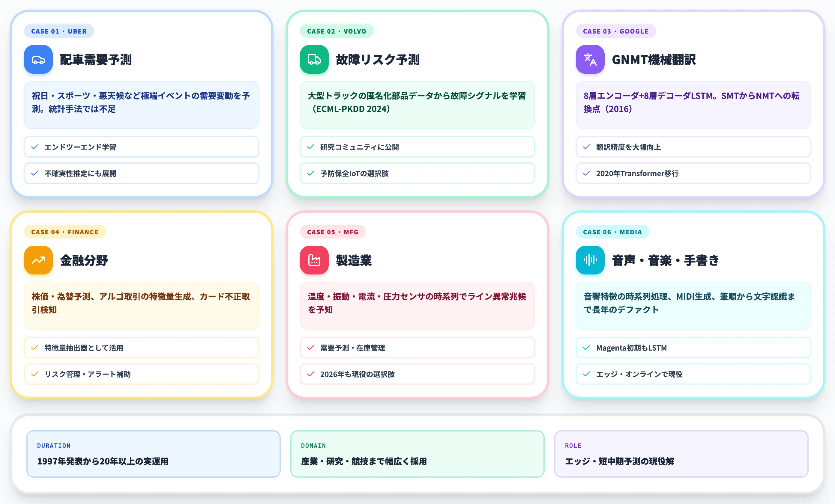The height and width of the screenshot is (504, 835).
Task: Click the checkmark next to エッジ・オンラインで現役
Action: coord(586,374)
